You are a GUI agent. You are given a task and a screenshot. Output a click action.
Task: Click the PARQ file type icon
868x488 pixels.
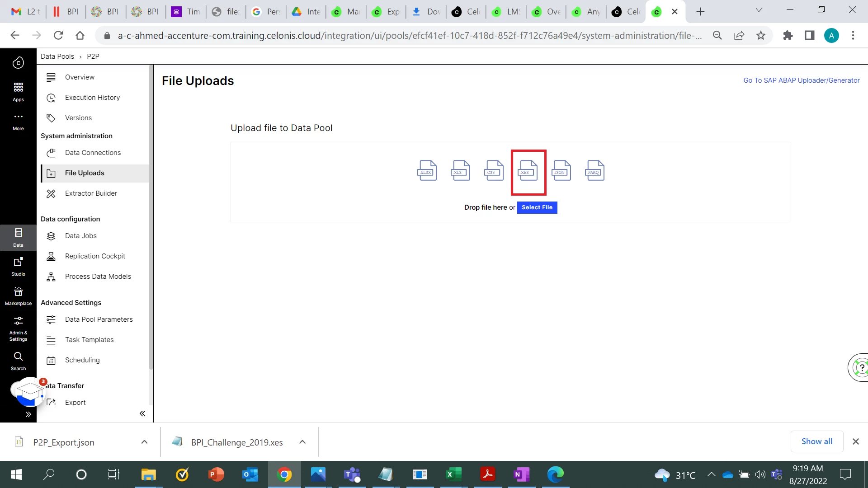[594, 171]
